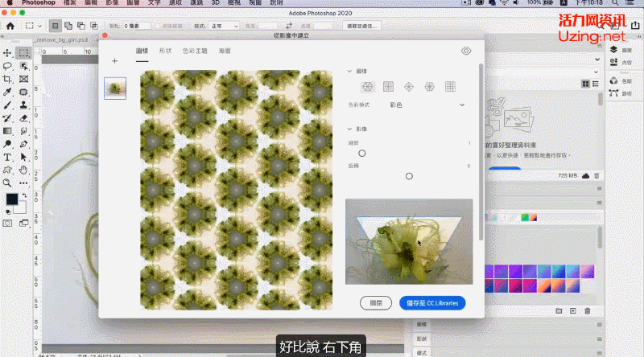Select the Brush tool

point(7,105)
